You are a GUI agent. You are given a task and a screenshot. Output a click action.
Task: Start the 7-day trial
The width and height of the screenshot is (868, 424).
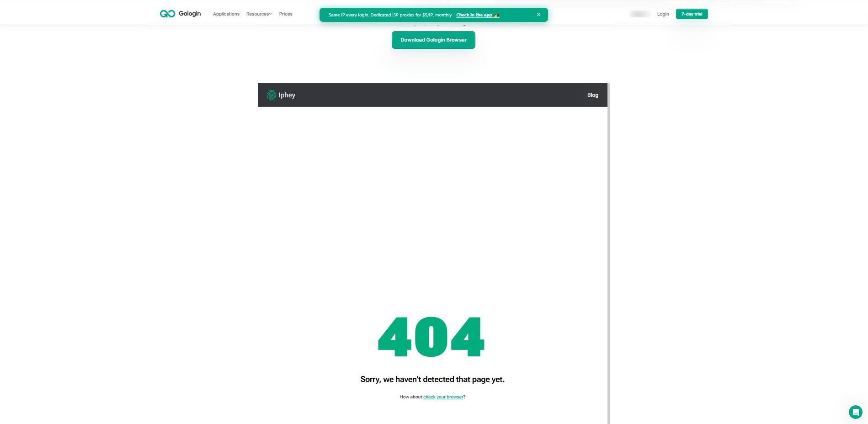click(x=692, y=14)
